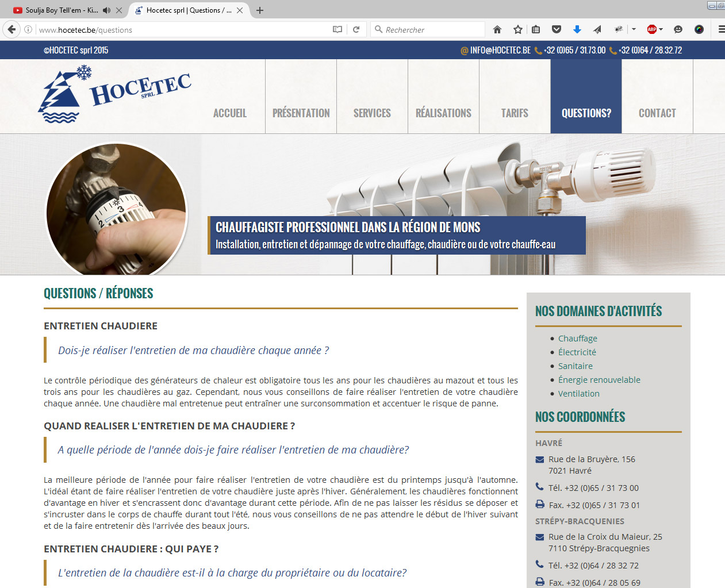Click the CHAUFFAGISTE PROFESSIONNEL banner title
This screenshot has height=588, width=725.
(348, 227)
